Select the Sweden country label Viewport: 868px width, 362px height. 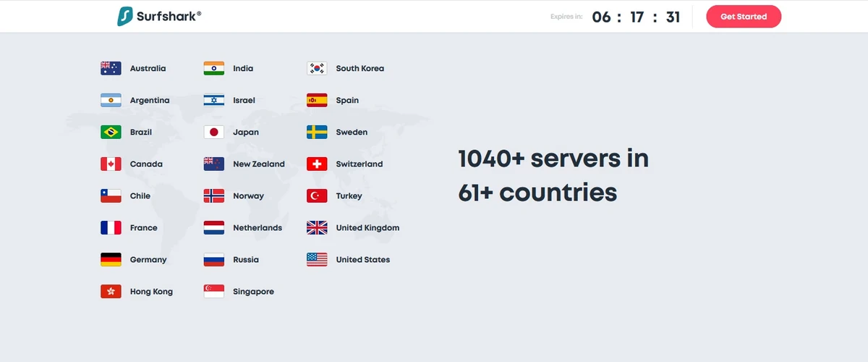point(352,132)
